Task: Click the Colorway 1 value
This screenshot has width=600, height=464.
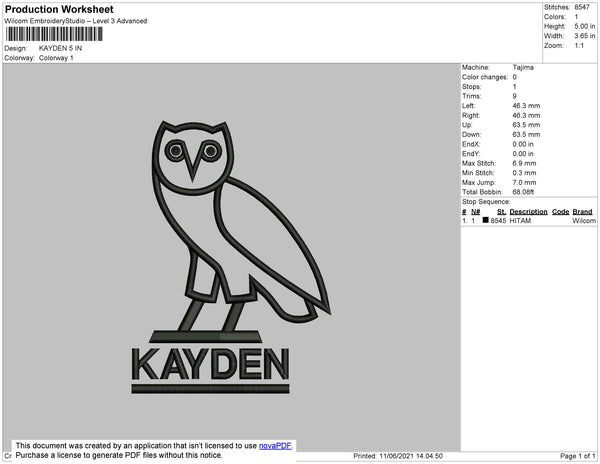Action: [56, 58]
